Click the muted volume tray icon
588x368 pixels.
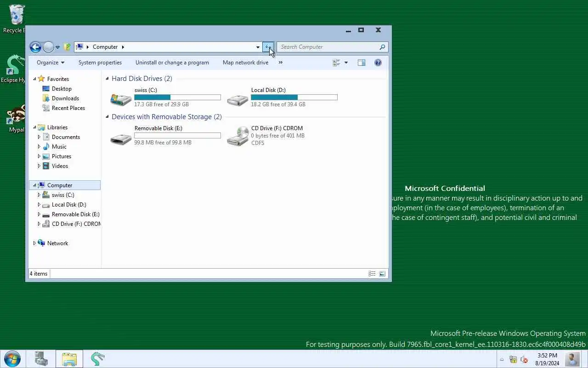point(524,360)
